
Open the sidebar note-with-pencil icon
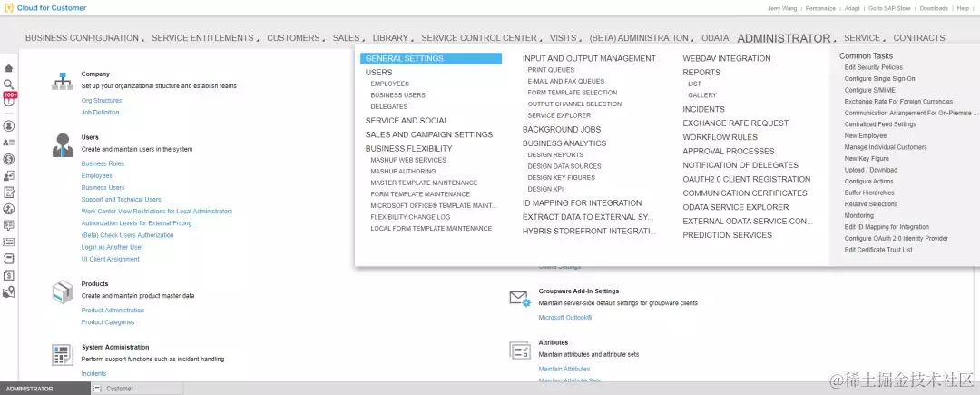[9, 192]
